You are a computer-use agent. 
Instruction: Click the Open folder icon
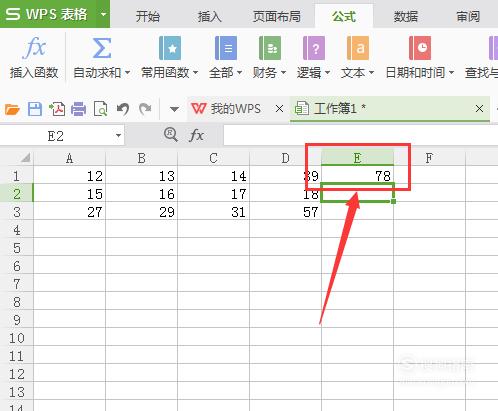[12, 109]
